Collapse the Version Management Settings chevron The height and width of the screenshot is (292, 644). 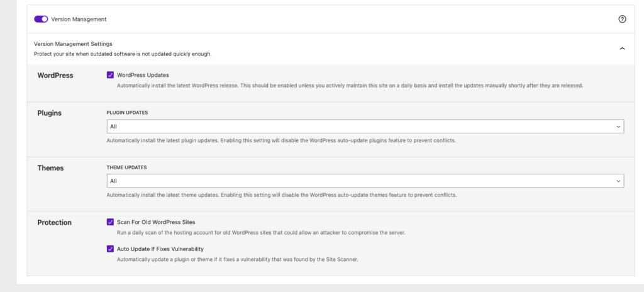[622, 48]
